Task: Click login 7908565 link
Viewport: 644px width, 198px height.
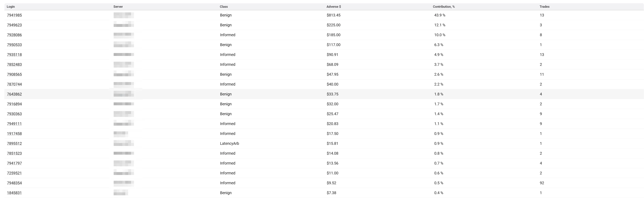Action: [x=14, y=74]
